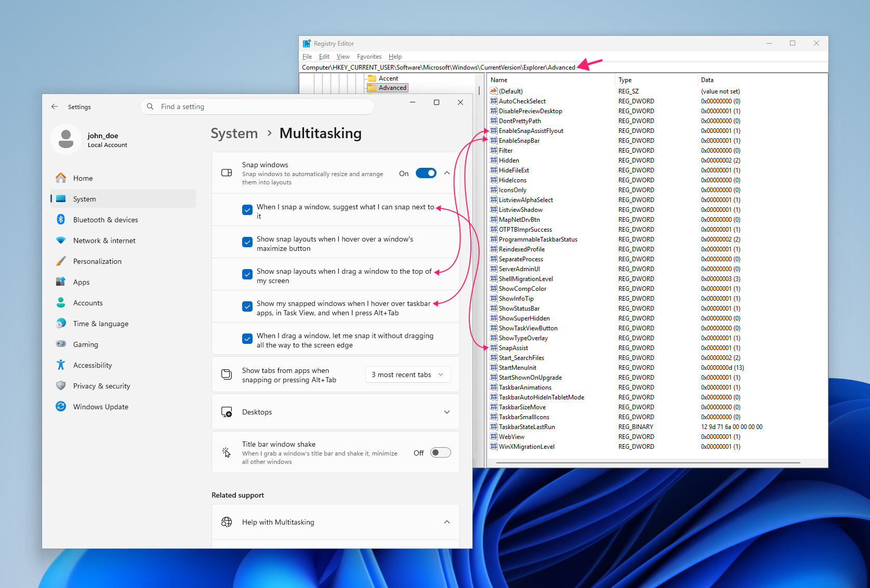Screen dimensions: 870x588
Task: Enable the Title bar window shake toggle
Action: click(441, 453)
